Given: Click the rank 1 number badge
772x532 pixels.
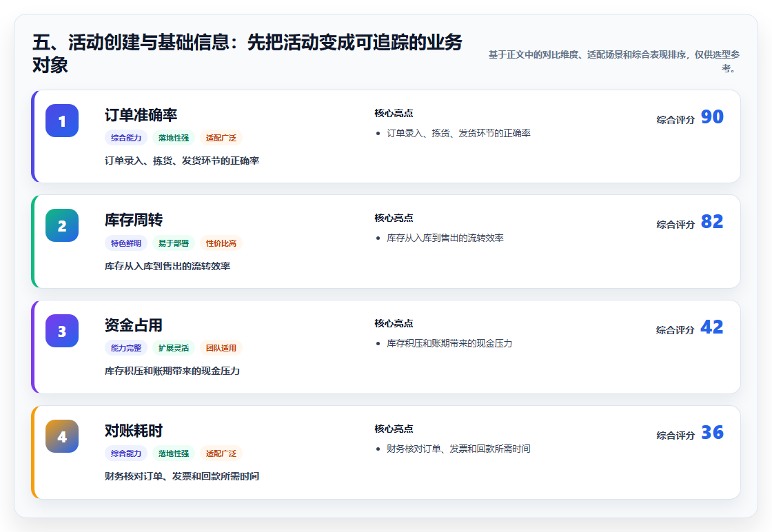Looking at the screenshot, I should [x=62, y=121].
